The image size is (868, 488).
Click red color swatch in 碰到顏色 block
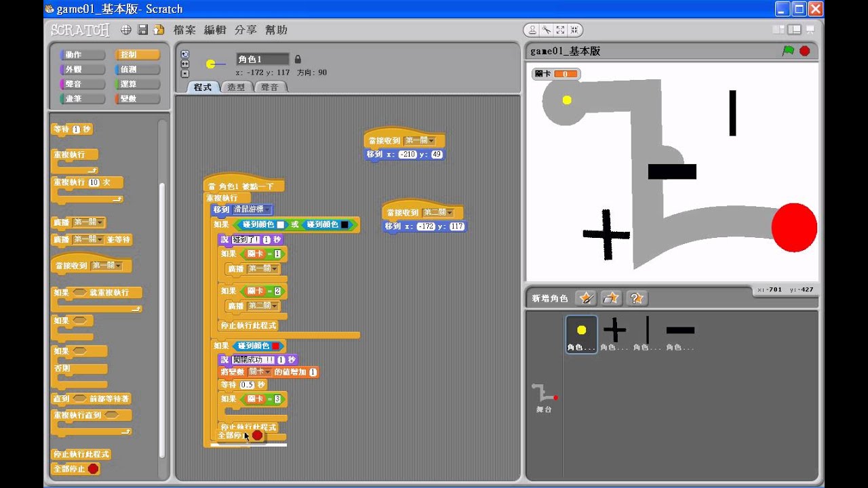275,346
